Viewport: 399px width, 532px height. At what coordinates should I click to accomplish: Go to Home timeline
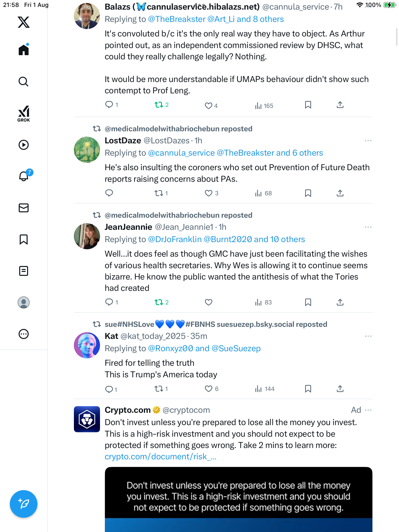point(24,50)
